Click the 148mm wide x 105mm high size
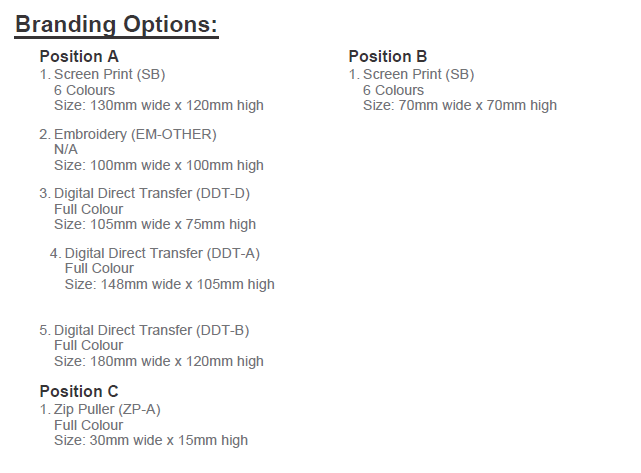Screen dimensions: 641x473 point(170,284)
